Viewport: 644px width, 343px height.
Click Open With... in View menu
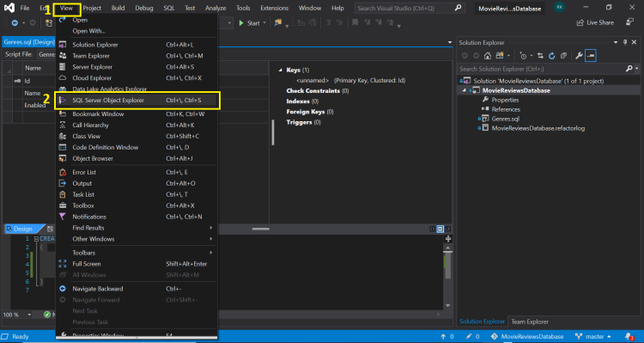coord(137,31)
